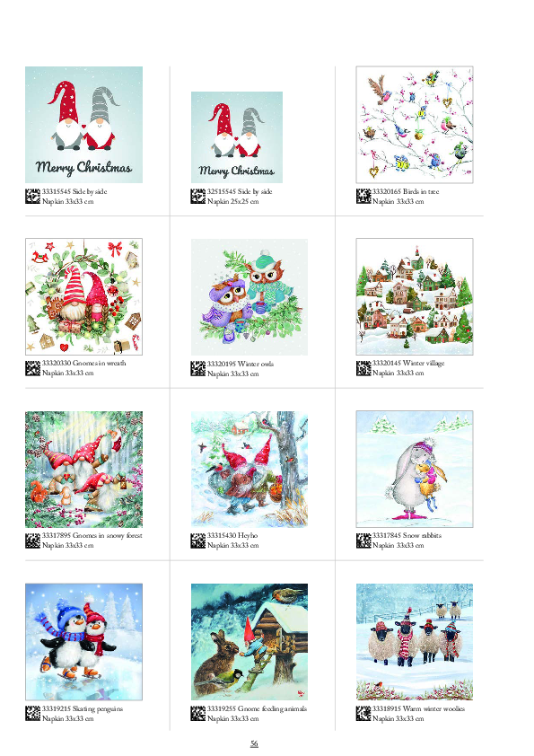Click the page number 56 at bottom
534x756 pixels.
(255, 743)
